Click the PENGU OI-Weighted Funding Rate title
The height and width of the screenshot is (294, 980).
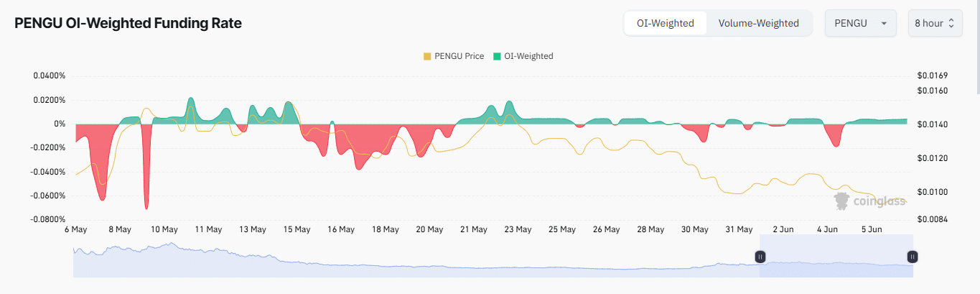[128, 23]
